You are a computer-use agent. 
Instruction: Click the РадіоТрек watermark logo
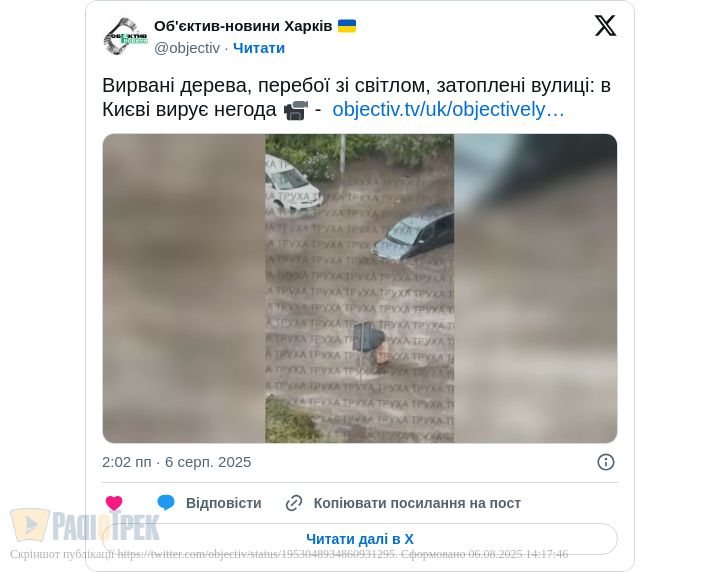point(85,525)
